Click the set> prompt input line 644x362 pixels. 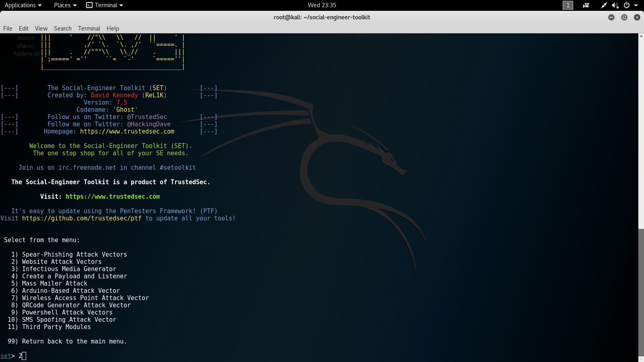(x=13, y=356)
